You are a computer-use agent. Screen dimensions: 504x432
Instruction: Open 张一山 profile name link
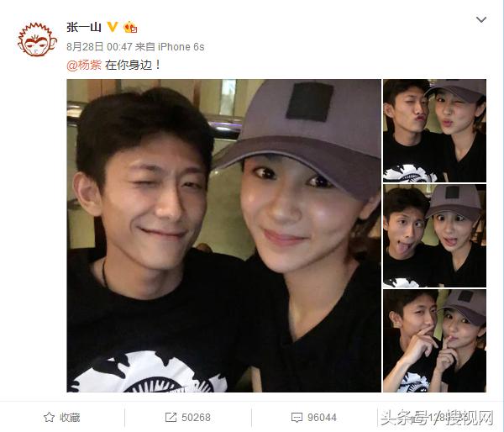click(84, 28)
